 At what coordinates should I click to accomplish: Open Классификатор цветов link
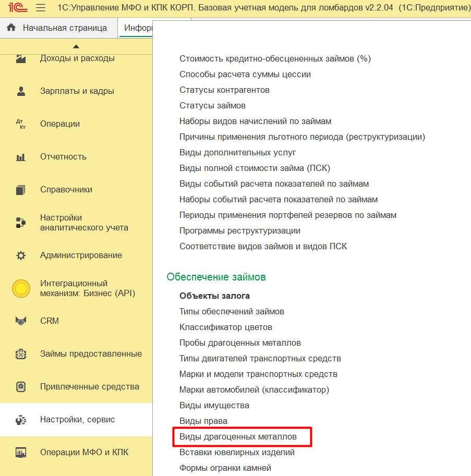pos(226,327)
